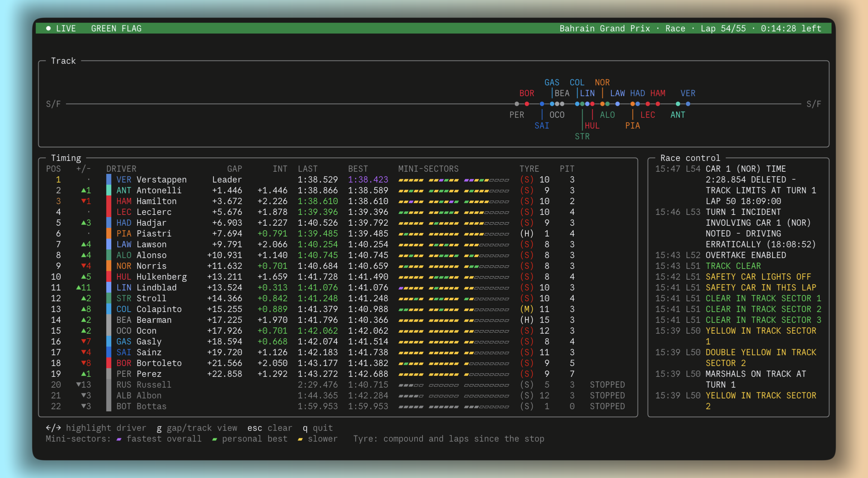Click Bearman's (H) tyre compound marker
The image size is (868, 478).
(x=527, y=320)
